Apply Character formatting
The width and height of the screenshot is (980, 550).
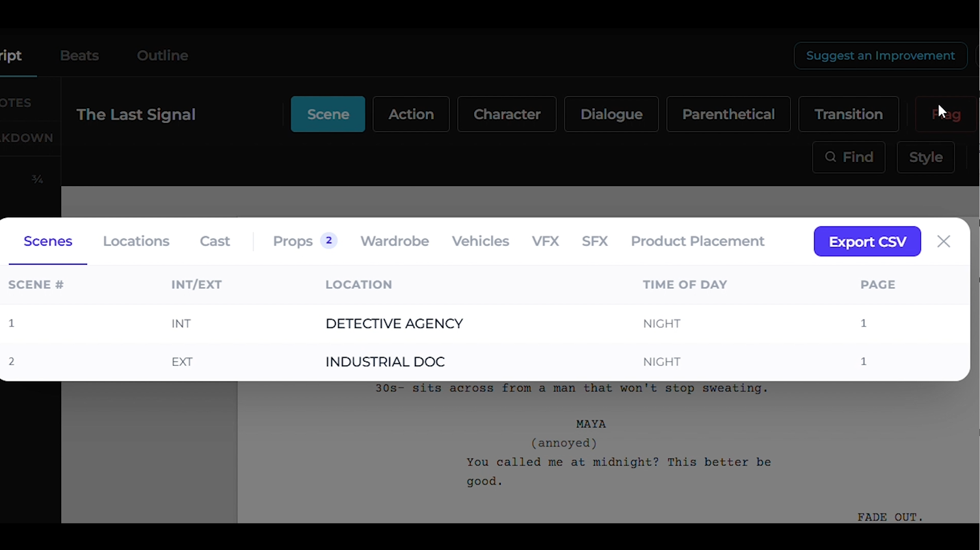coord(507,114)
